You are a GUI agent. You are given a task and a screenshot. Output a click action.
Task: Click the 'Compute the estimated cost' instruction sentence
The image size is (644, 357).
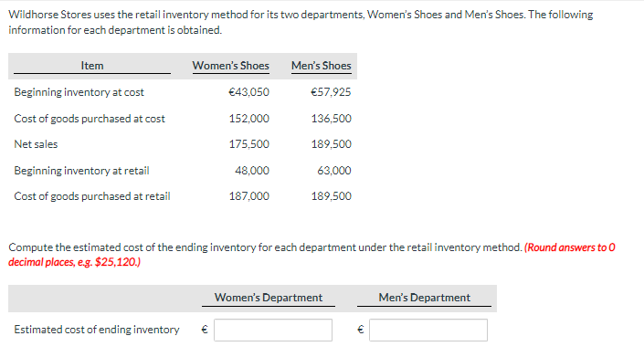pos(265,247)
